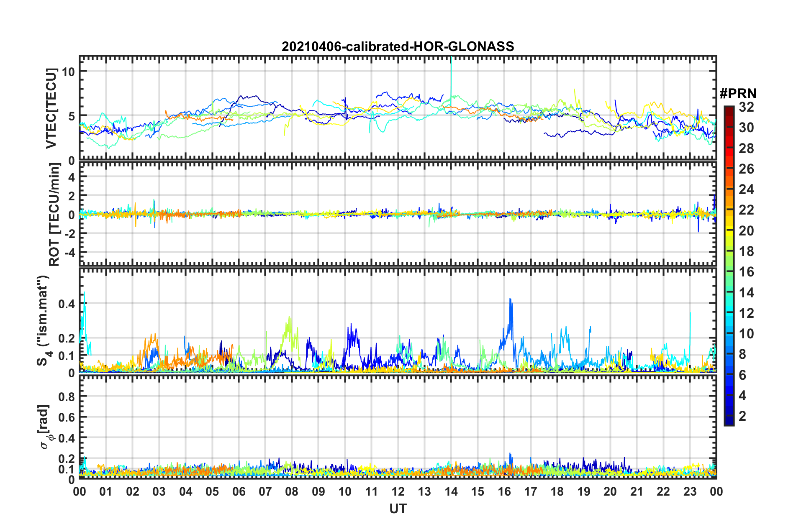Select colorbar tick label 32
The width and height of the screenshot is (796, 532).
click(746, 107)
